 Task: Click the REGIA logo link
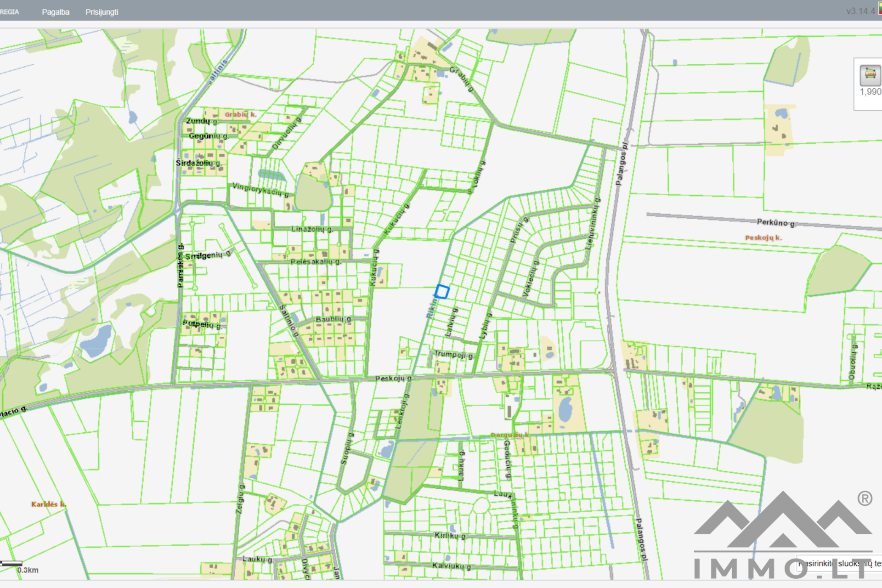pyautogui.click(x=9, y=12)
